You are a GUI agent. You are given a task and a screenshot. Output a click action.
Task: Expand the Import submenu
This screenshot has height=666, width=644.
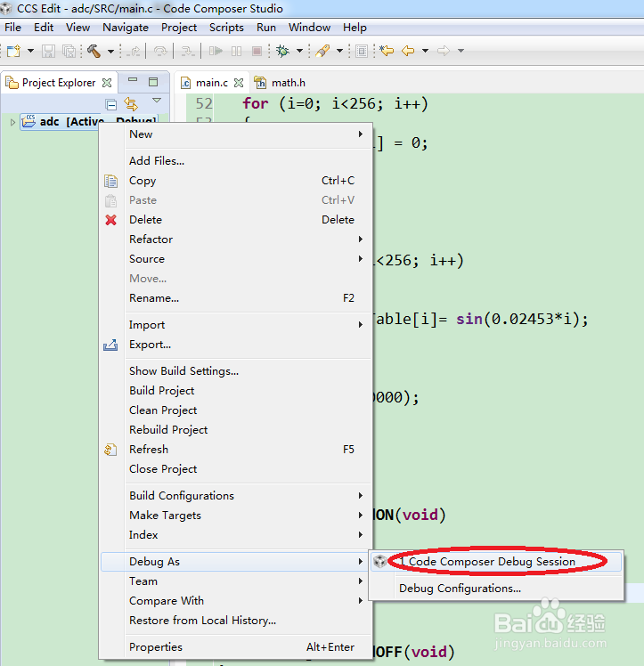(236, 324)
